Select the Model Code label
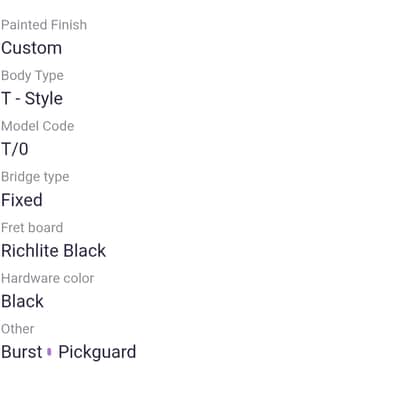This screenshot has width=400, height=400. click(x=38, y=126)
